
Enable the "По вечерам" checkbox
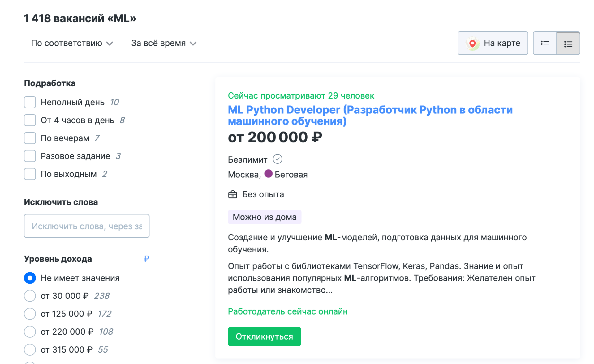click(30, 138)
